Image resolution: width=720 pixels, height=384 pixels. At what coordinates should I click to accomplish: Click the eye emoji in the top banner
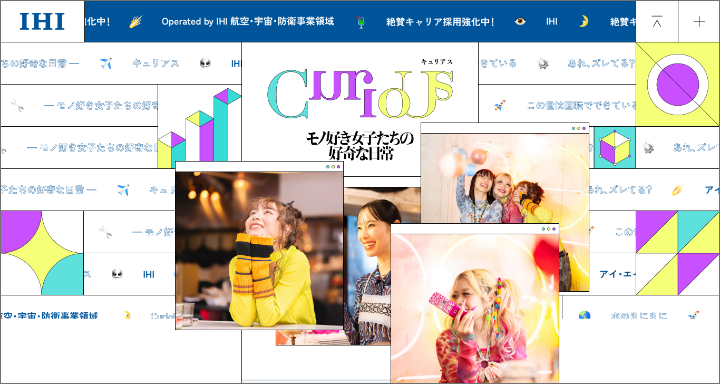tap(520, 22)
